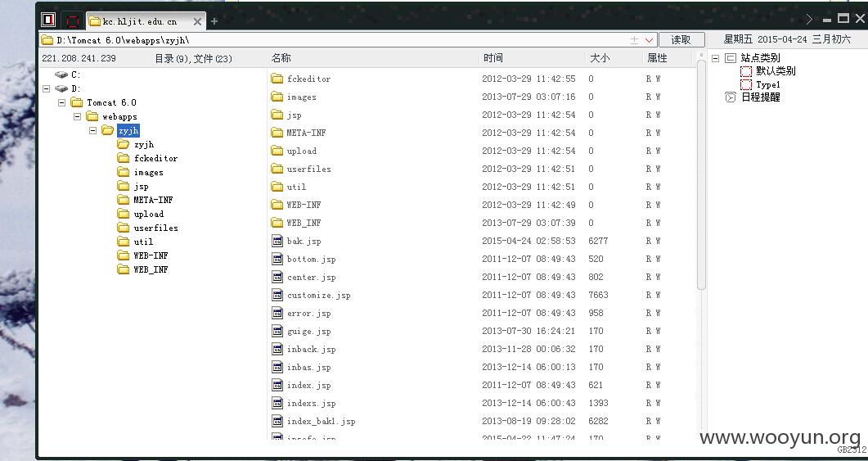Open the path history dropdown arrow
This screenshot has width=868, height=461.
click(x=650, y=40)
